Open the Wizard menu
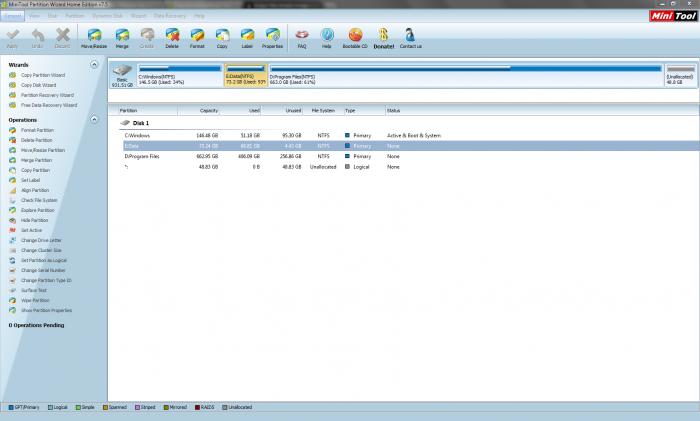700x421 pixels. point(138,16)
